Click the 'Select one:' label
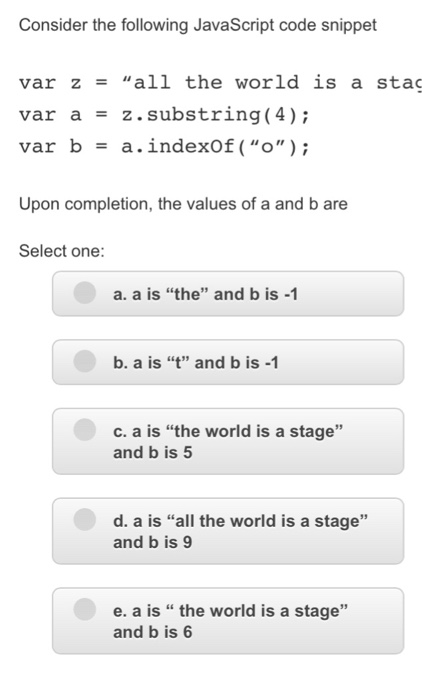This screenshot has width=422, height=700. [62, 251]
